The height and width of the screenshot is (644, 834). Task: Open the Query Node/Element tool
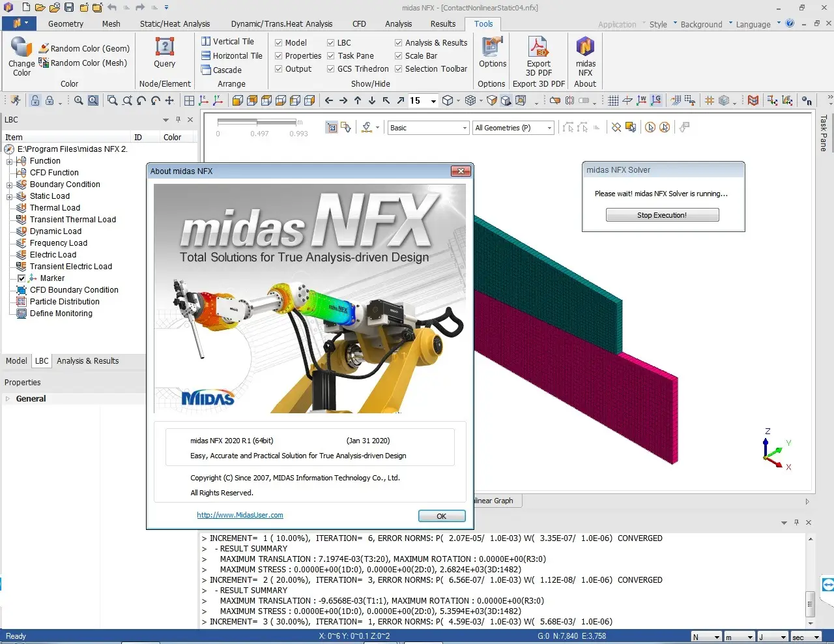click(x=165, y=52)
